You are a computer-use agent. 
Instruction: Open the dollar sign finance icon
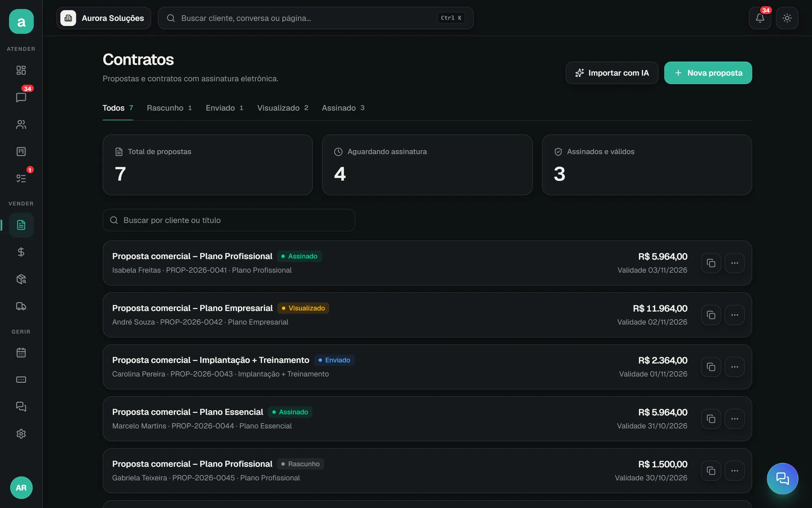pos(21,252)
